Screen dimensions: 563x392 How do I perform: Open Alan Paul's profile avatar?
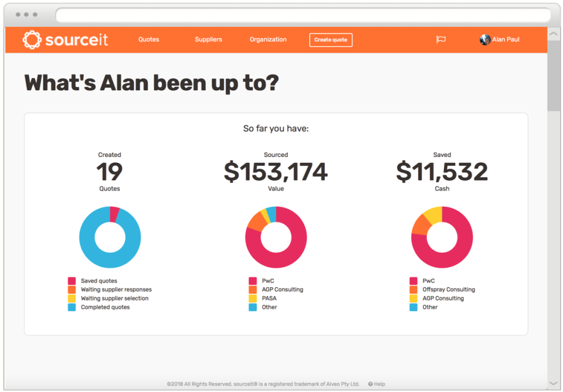click(485, 39)
